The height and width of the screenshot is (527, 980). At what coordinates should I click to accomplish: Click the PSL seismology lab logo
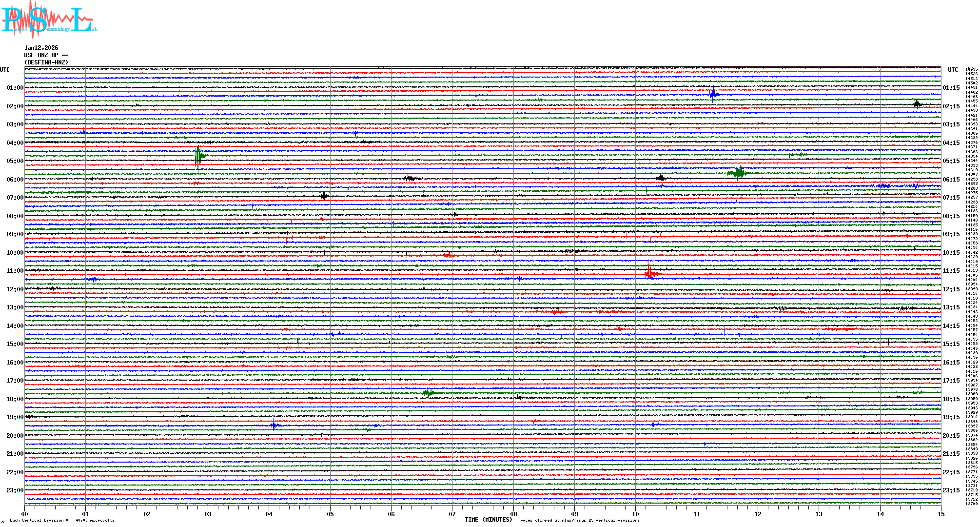[x=49, y=20]
